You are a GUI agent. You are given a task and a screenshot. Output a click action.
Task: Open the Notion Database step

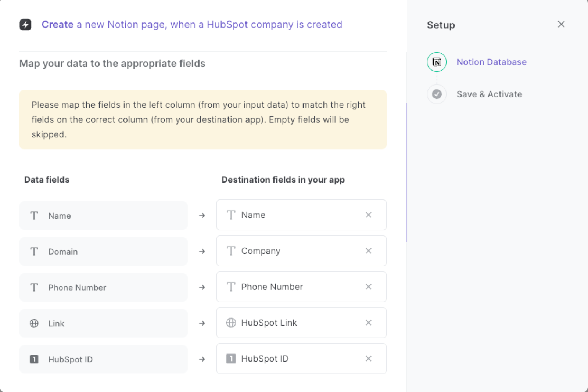point(491,62)
